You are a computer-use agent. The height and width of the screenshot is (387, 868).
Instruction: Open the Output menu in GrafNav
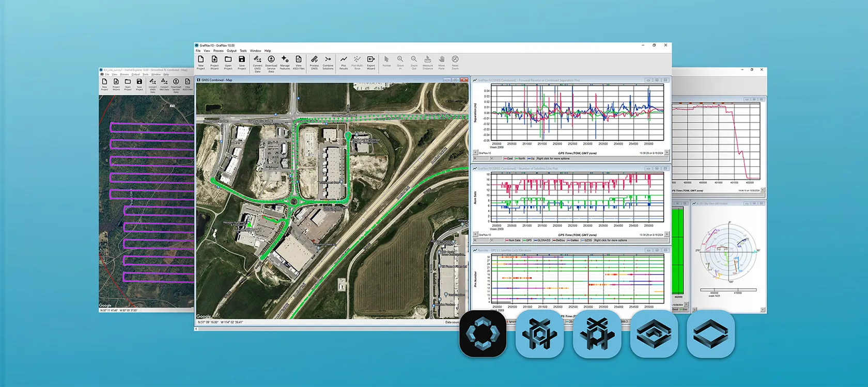(x=231, y=51)
